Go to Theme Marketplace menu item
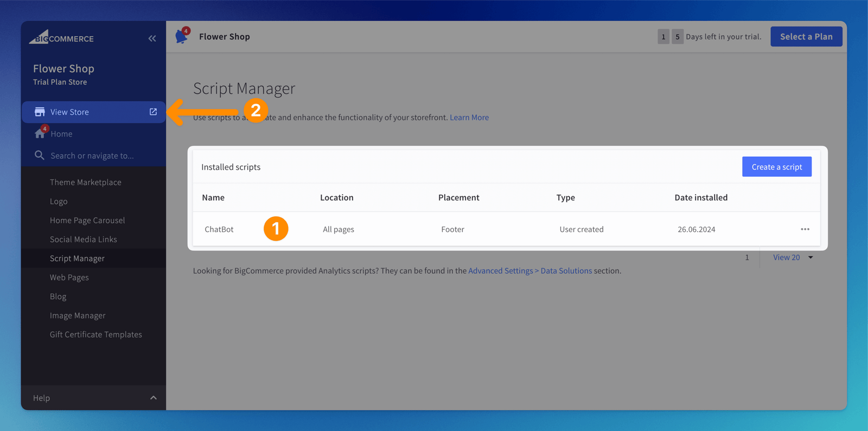 85,182
